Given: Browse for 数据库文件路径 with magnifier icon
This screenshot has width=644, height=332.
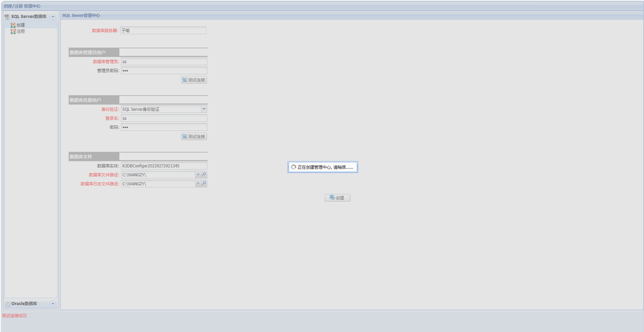Looking at the screenshot, I should (204, 175).
